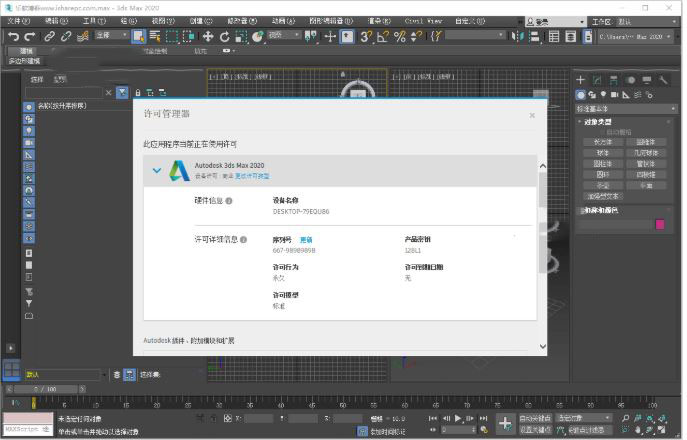
Task: Toggle the percent snap tool
Action: tap(400, 36)
